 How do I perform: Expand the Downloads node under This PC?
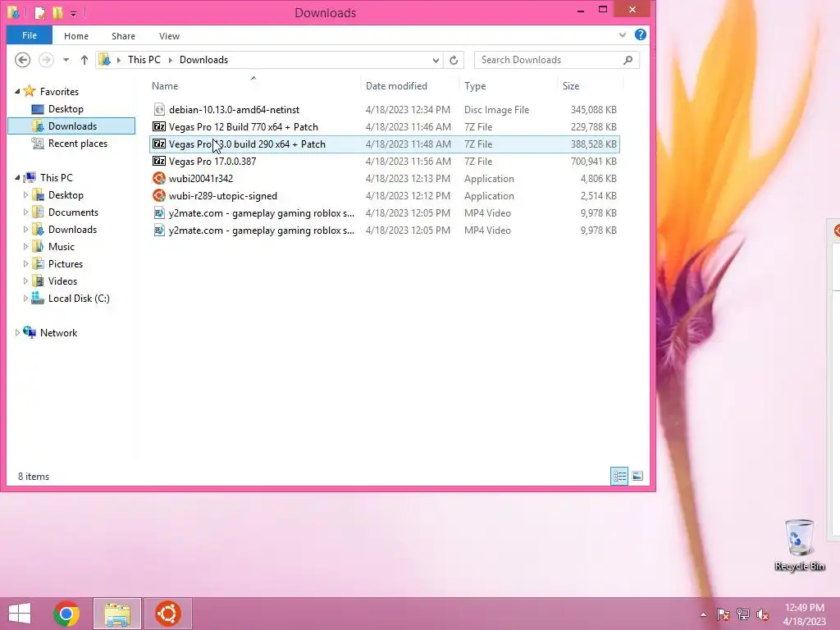[25, 230]
